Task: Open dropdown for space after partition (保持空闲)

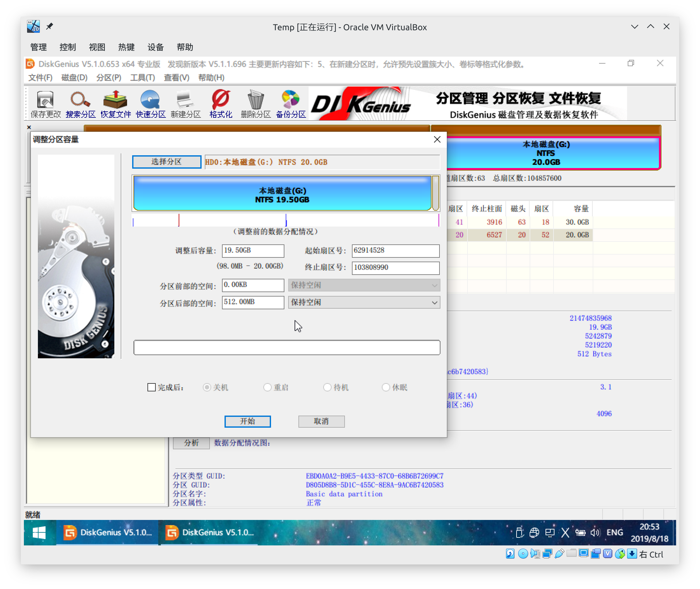Action: pos(364,303)
